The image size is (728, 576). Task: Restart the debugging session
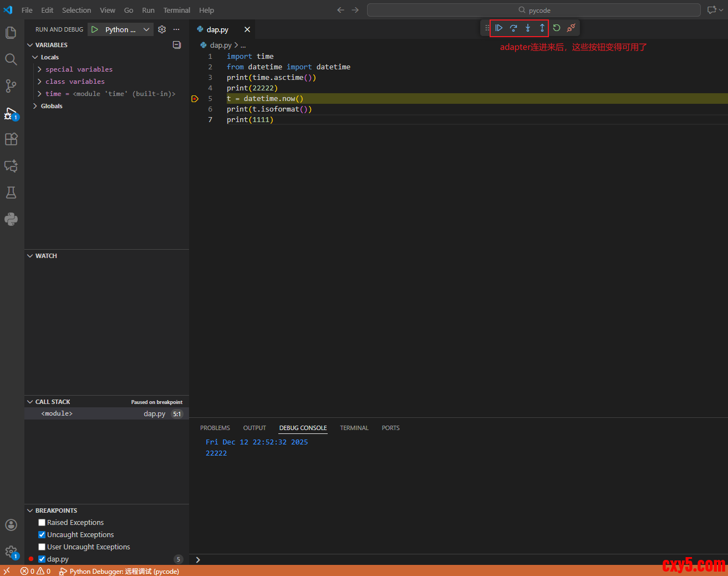click(557, 28)
